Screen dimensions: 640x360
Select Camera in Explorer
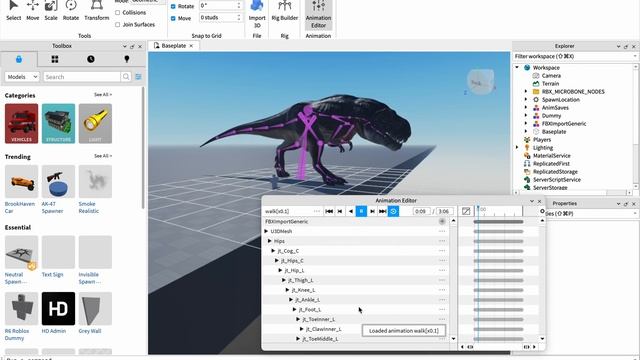tap(551, 76)
